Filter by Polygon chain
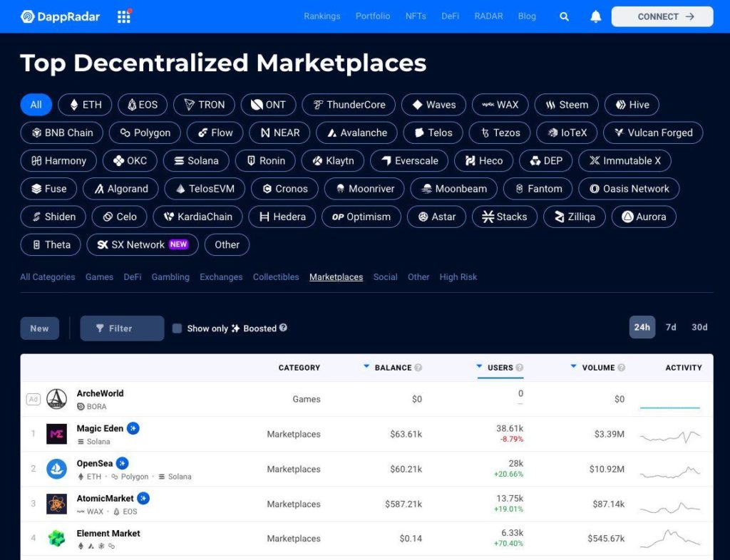This screenshot has height=560, width=730. click(145, 133)
